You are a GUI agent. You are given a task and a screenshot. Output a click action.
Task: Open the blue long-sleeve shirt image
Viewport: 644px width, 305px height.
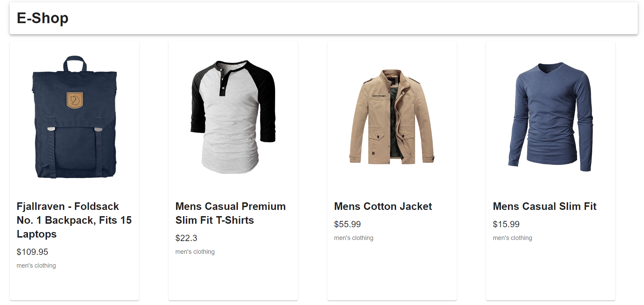[x=550, y=117]
